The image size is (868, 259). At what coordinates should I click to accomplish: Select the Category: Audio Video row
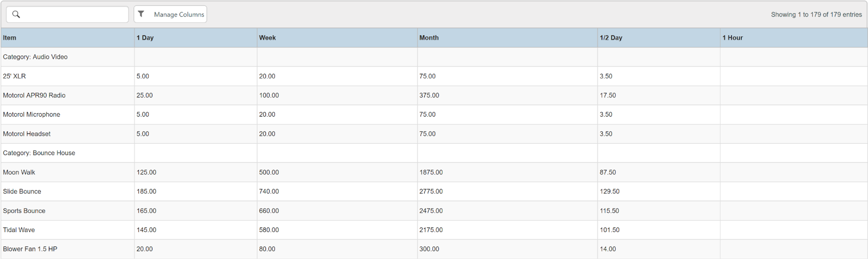click(x=35, y=57)
